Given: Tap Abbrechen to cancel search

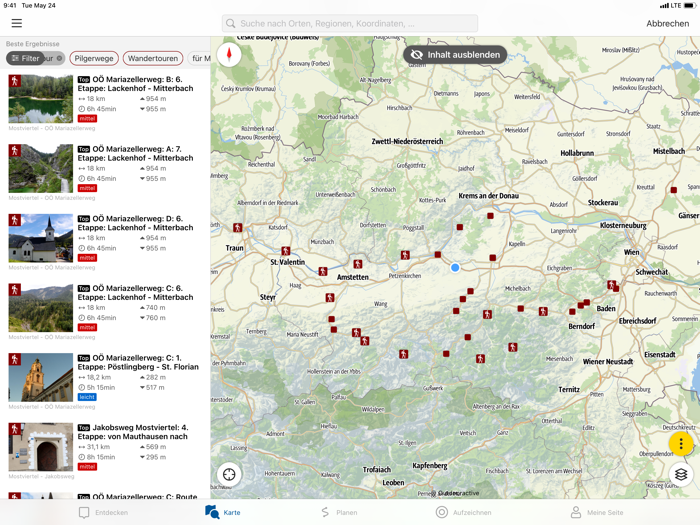Looking at the screenshot, I should (x=667, y=24).
